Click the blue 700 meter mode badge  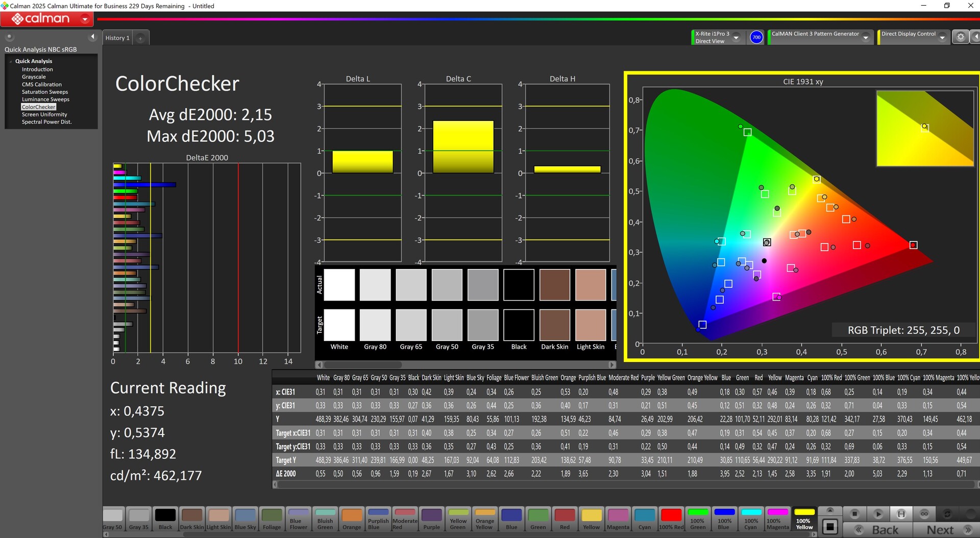click(x=756, y=37)
